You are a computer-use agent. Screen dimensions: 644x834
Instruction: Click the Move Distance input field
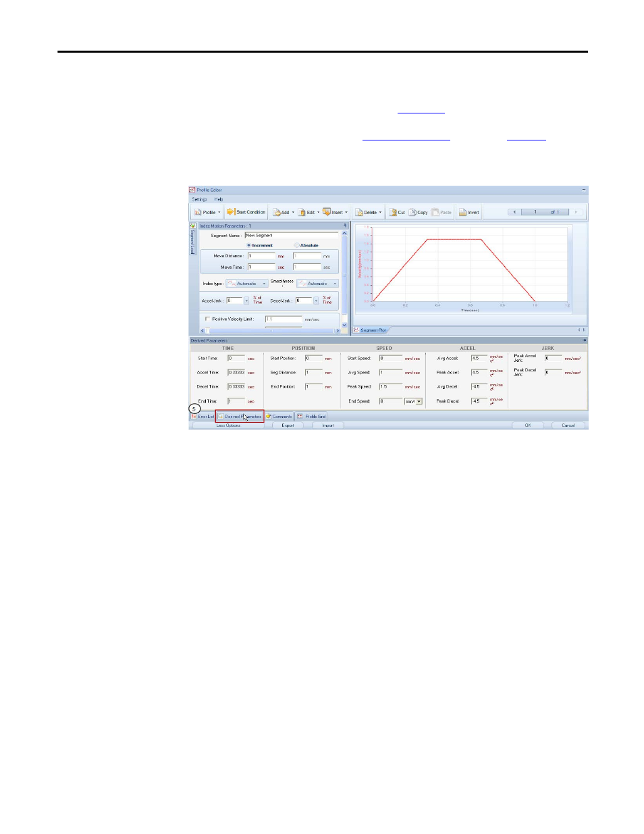[x=261, y=256]
